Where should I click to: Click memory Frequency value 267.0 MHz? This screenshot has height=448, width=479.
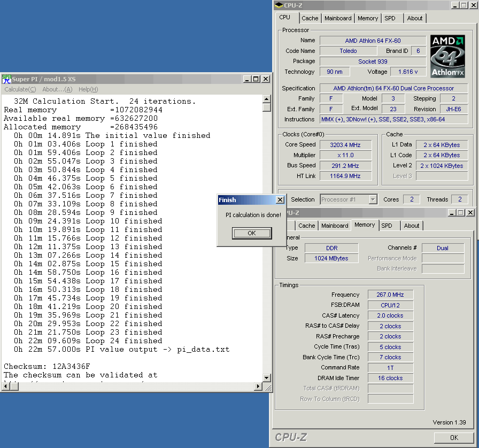[x=390, y=295]
